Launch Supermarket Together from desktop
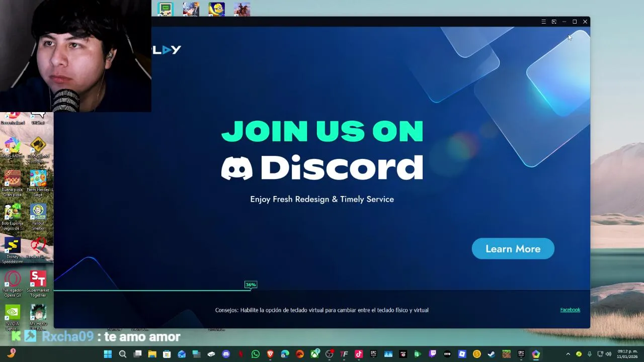Screen dimensions: 644x362 pos(38,284)
